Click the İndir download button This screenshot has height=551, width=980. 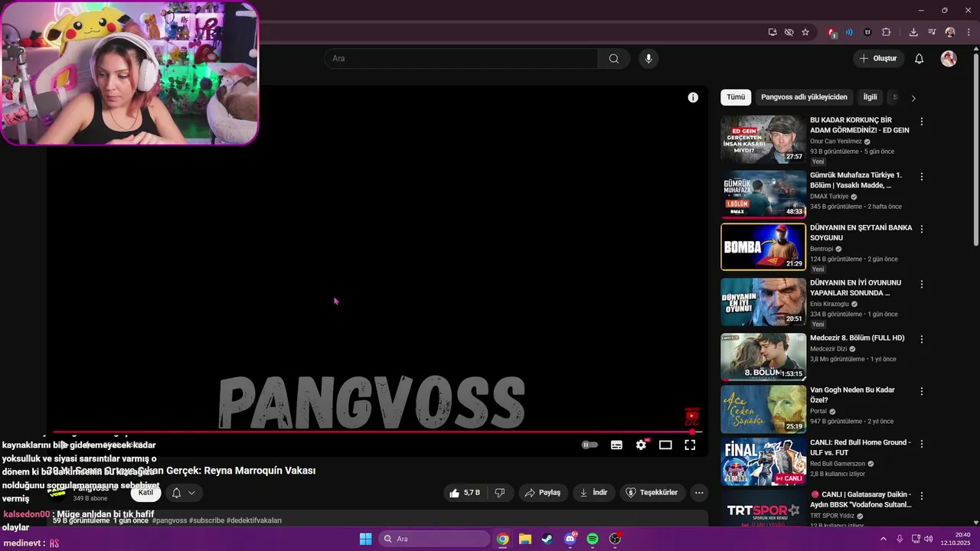click(594, 493)
